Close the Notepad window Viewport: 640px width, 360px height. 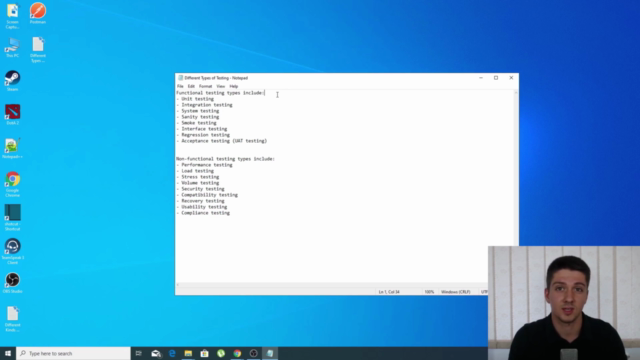coord(511,78)
